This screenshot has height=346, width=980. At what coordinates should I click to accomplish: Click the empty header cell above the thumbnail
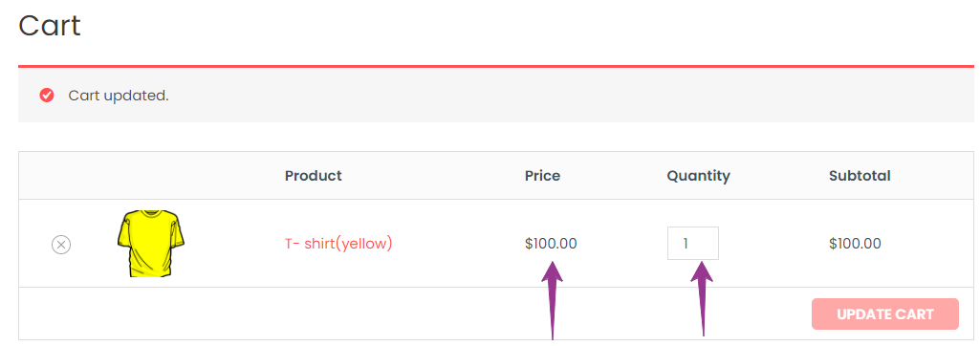[x=151, y=176]
